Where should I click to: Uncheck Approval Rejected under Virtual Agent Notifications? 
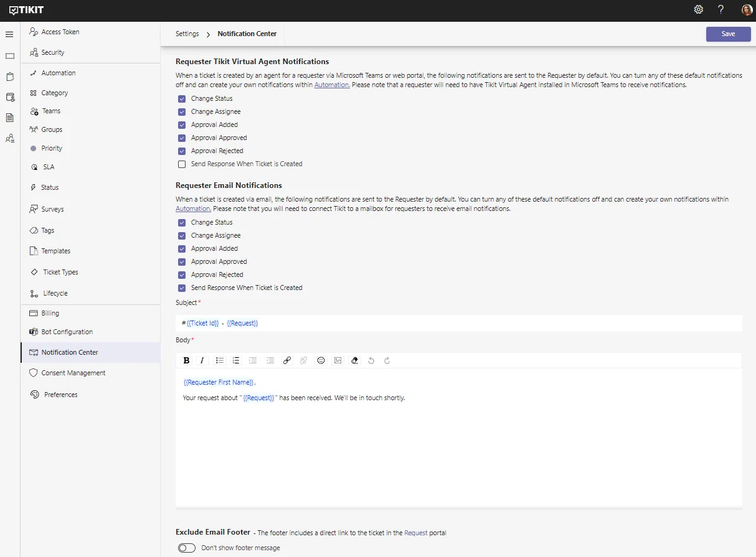pyautogui.click(x=182, y=151)
